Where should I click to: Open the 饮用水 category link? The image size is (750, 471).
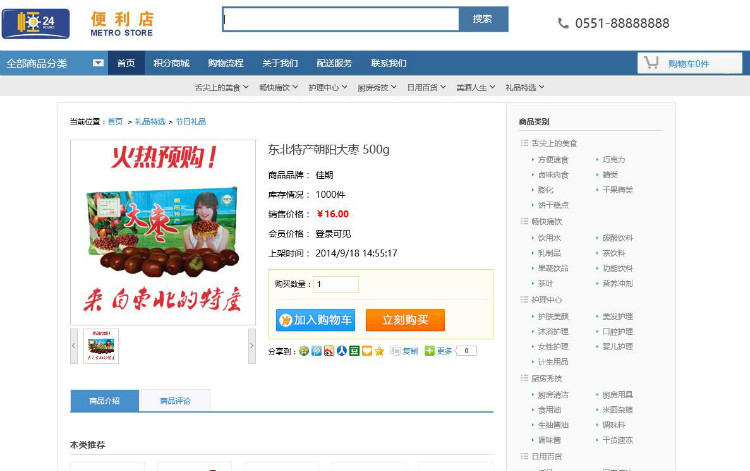tap(549, 238)
